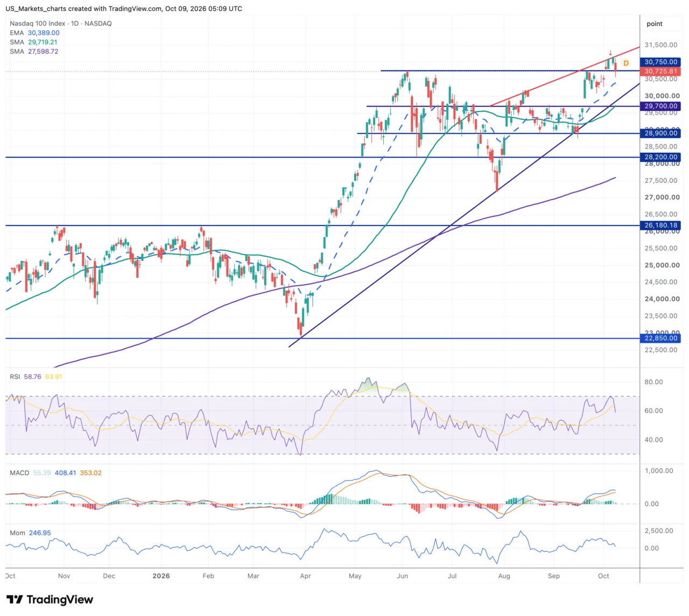The image size is (689, 616).
Task: Click the RSI 58.76 indicator label
Action: (x=25, y=377)
